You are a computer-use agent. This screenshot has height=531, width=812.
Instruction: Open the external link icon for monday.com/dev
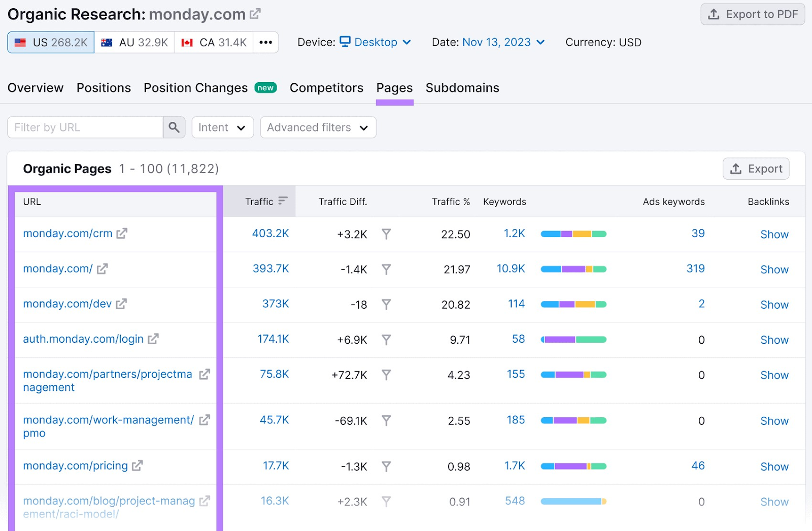point(121,304)
